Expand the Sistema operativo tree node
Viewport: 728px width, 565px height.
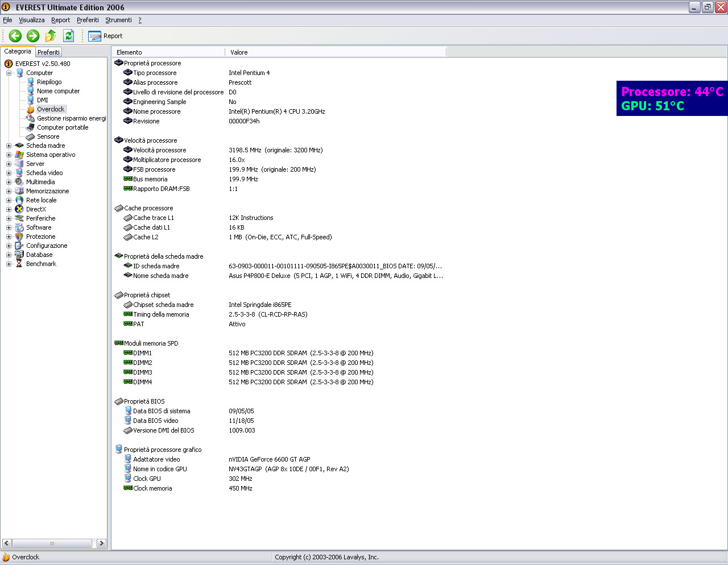click(x=9, y=155)
